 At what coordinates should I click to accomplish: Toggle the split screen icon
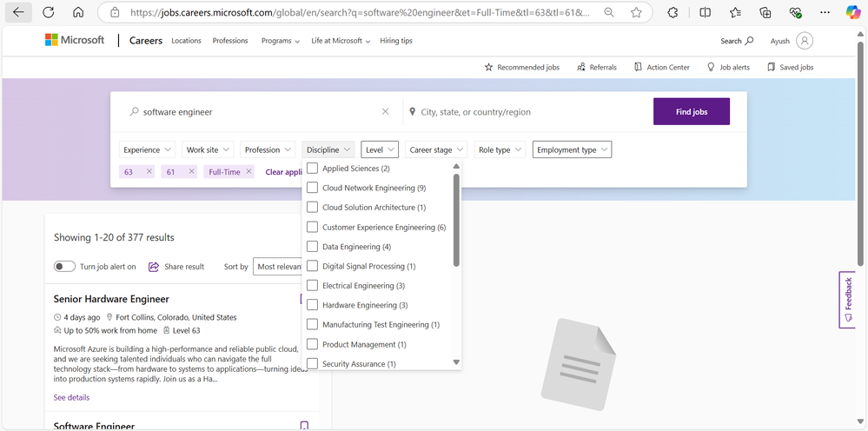tap(705, 12)
